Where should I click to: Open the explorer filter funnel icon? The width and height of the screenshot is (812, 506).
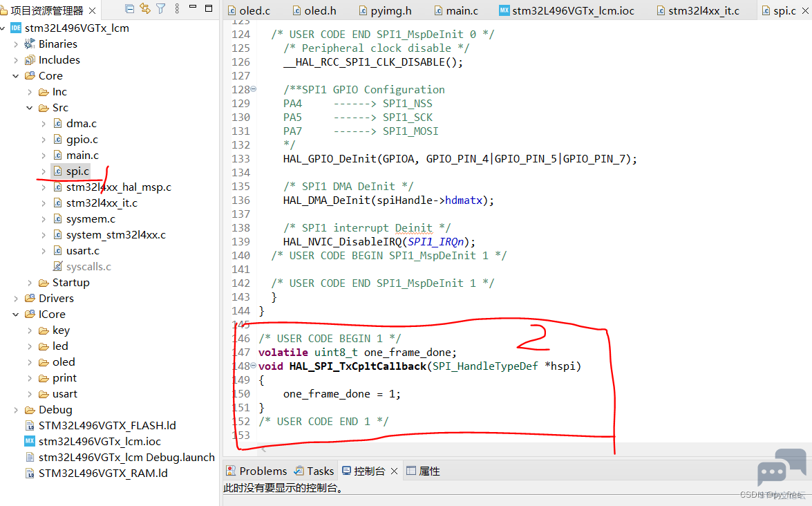pyautogui.click(x=160, y=8)
